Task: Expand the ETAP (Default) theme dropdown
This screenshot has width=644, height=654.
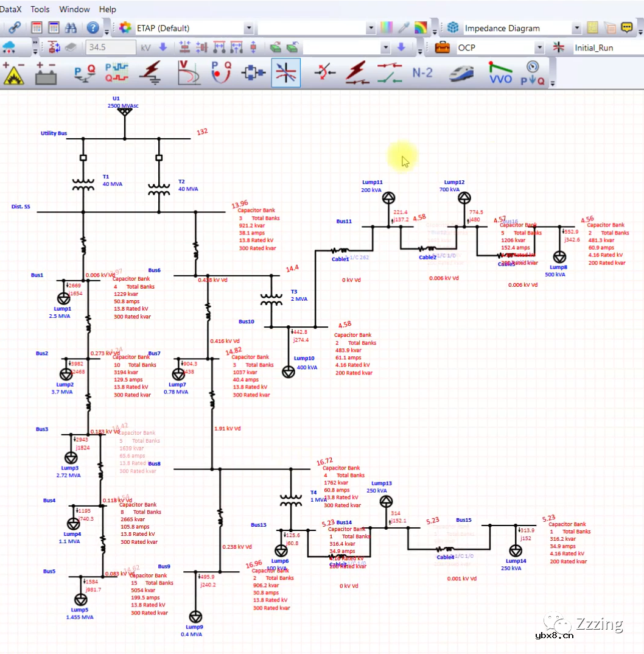Action: [248, 28]
